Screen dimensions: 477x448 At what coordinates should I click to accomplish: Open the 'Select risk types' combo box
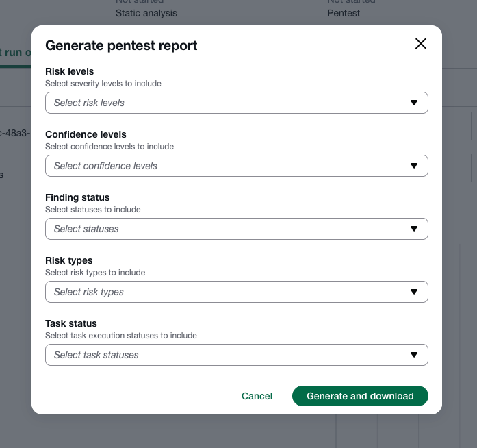pyautogui.click(x=226, y=292)
